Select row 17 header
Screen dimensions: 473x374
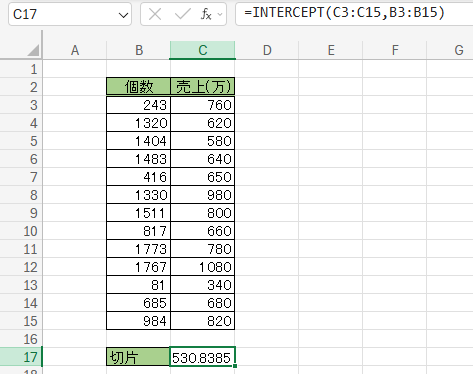tap(21, 357)
